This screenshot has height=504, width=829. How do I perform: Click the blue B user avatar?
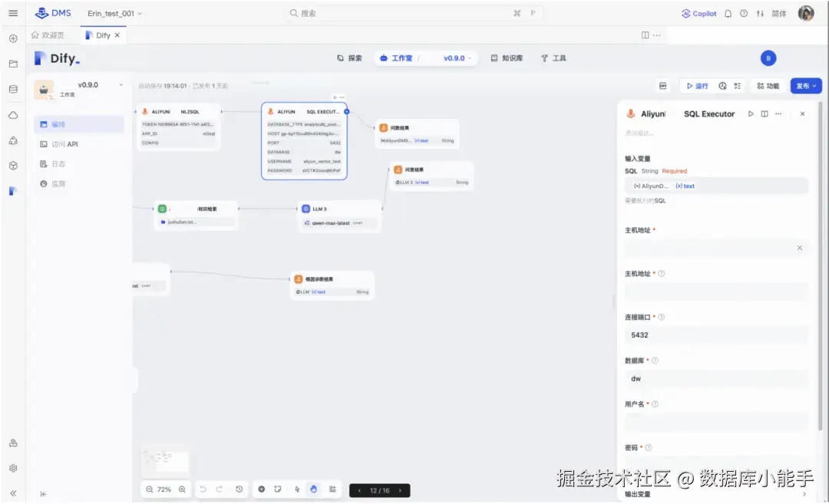pyautogui.click(x=768, y=58)
